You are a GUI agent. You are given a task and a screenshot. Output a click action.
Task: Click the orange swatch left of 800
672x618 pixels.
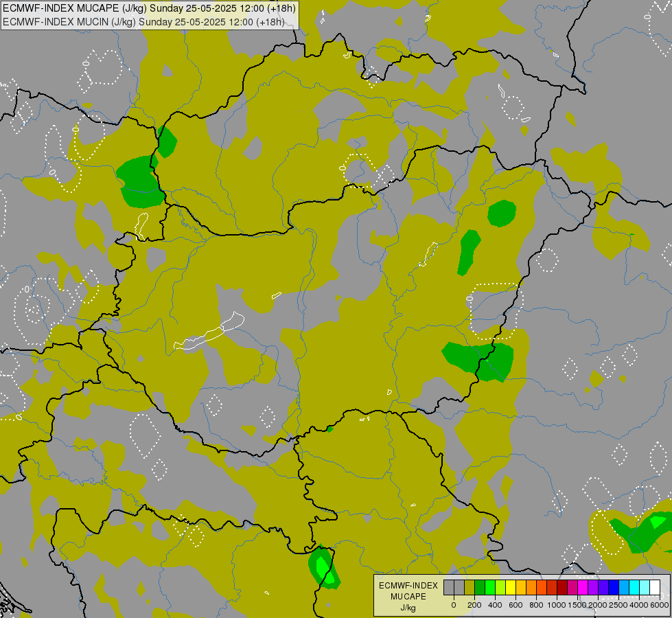point(531,588)
